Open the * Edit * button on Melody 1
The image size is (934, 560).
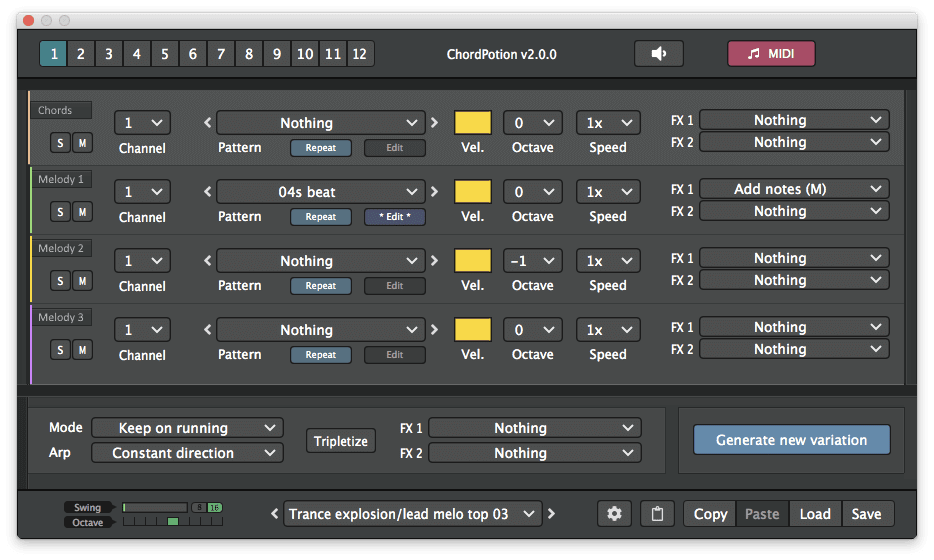point(395,217)
